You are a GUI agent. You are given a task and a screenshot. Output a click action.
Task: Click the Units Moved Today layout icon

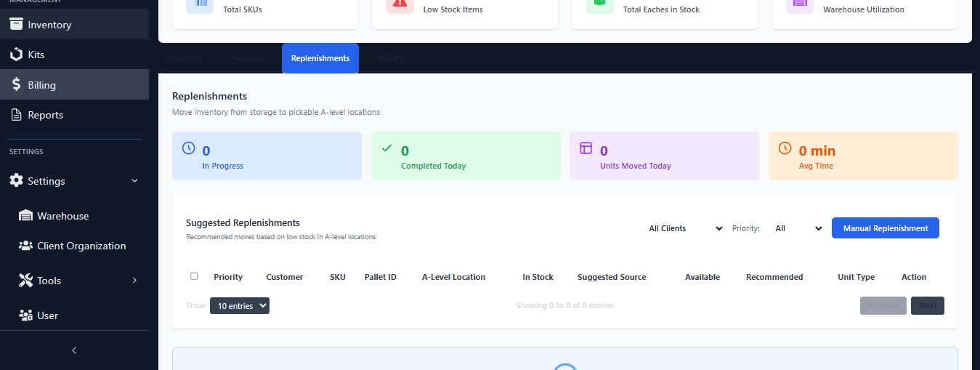click(x=586, y=148)
